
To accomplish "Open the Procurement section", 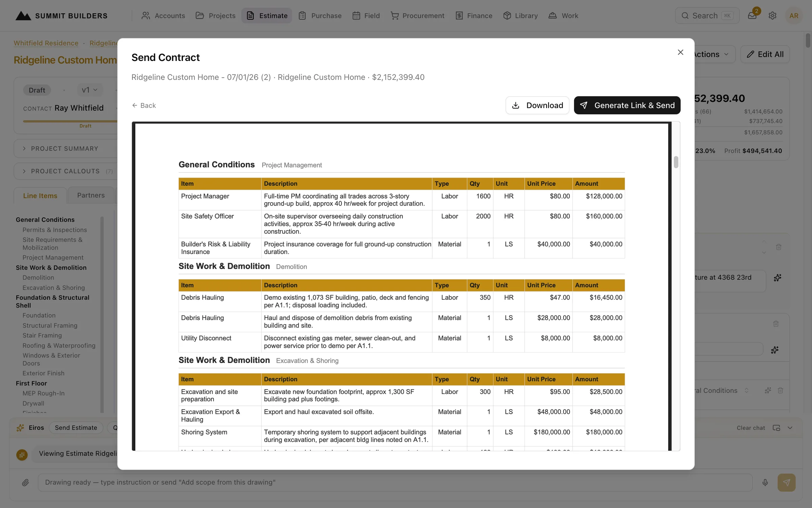I will click(x=417, y=16).
